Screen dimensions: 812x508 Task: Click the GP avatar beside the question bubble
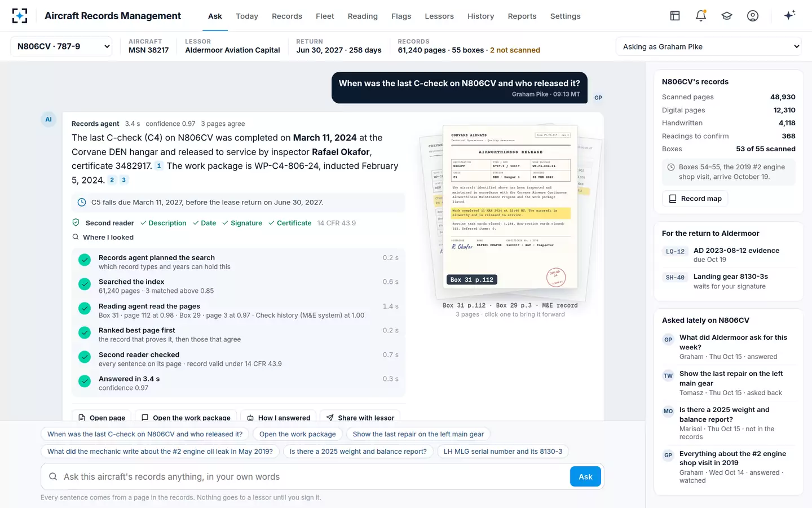(598, 98)
